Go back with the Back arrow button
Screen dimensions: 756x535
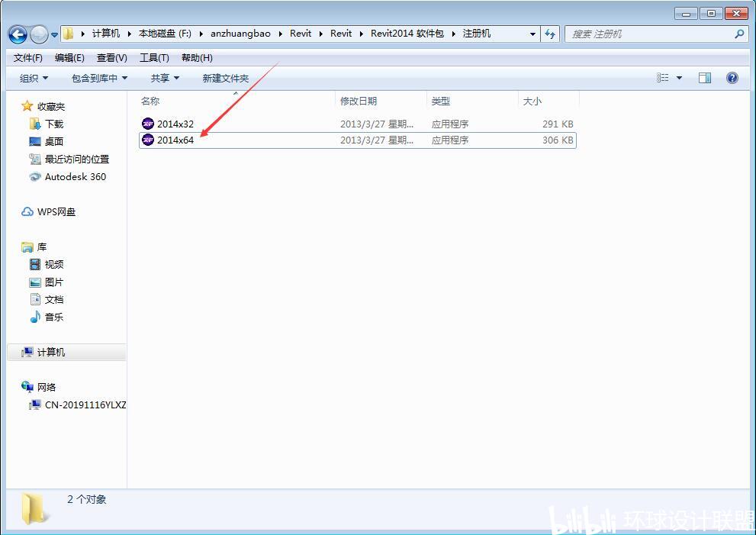pos(18,34)
